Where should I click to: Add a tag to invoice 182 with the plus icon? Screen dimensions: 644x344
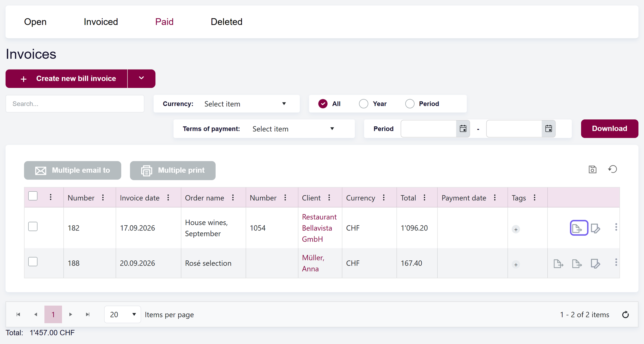coord(516,229)
